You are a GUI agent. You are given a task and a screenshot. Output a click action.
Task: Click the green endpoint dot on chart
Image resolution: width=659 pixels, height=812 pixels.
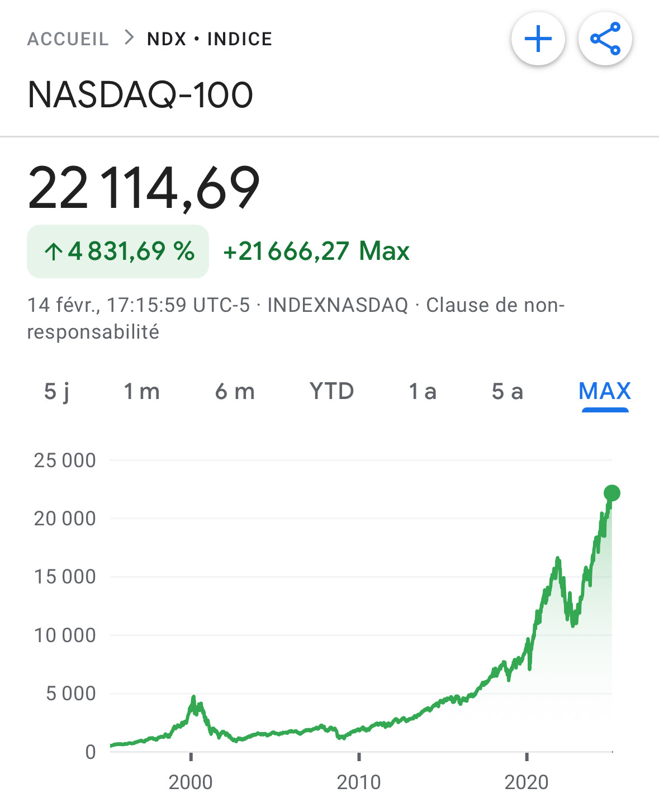612,493
